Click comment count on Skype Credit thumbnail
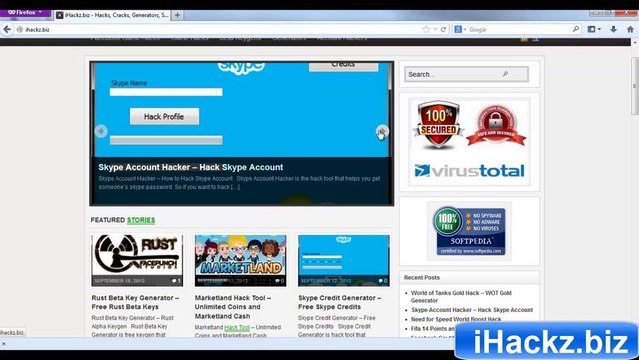Viewport: 639px width, 360px height. pos(383,281)
